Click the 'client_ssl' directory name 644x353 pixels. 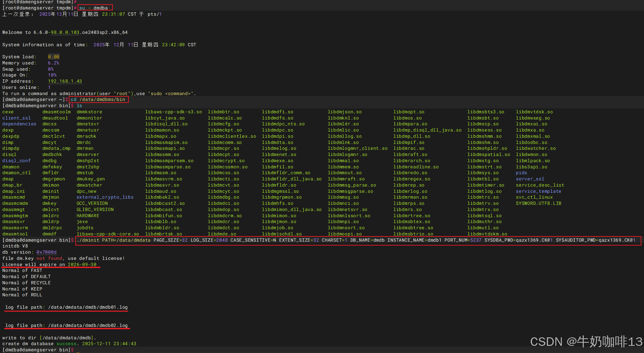coord(16,118)
